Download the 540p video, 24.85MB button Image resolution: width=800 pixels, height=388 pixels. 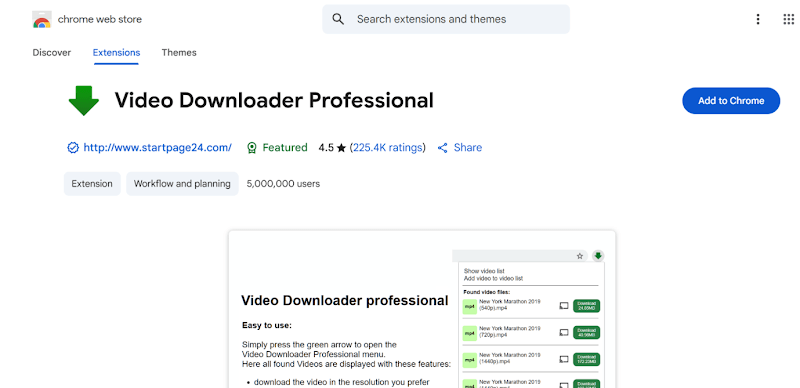coord(586,306)
